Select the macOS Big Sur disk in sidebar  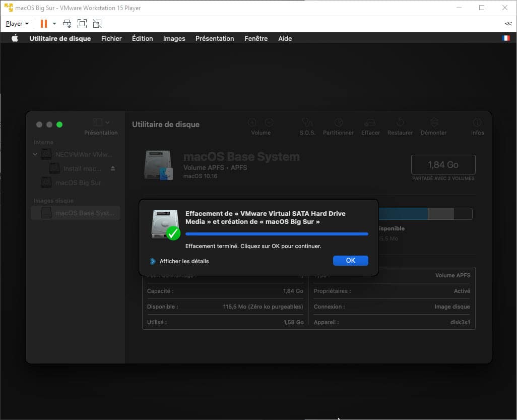[71, 183]
